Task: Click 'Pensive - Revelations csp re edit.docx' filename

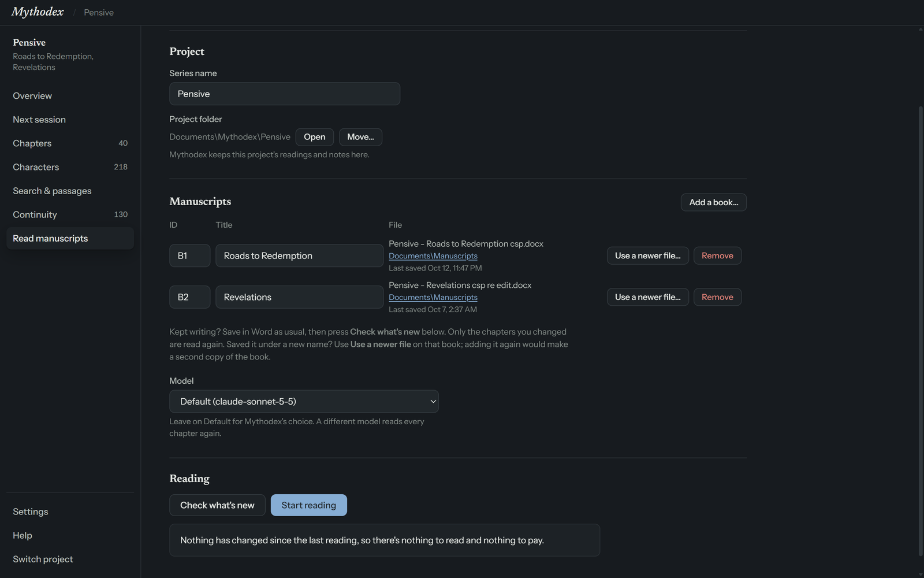Action: (x=460, y=286)
